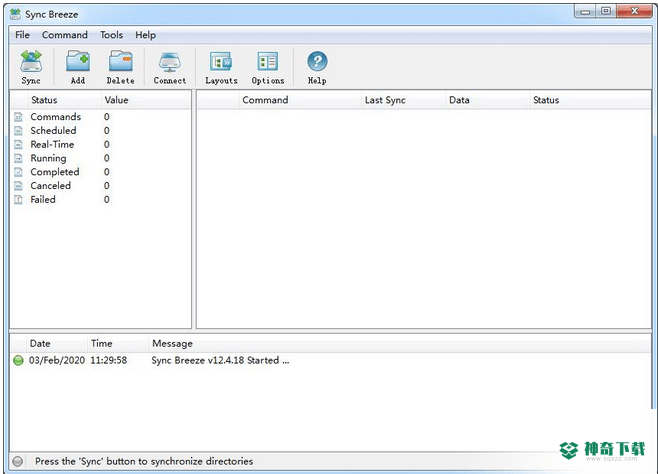The height and width of the screenshot is (474, 658).
Task: Open the Tools menu
Action: coord(111,35)
